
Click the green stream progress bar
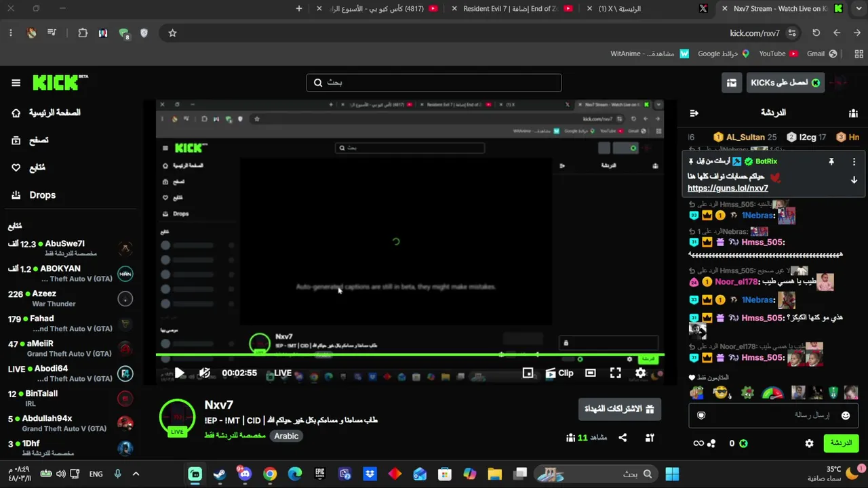(x=410, y=354)
